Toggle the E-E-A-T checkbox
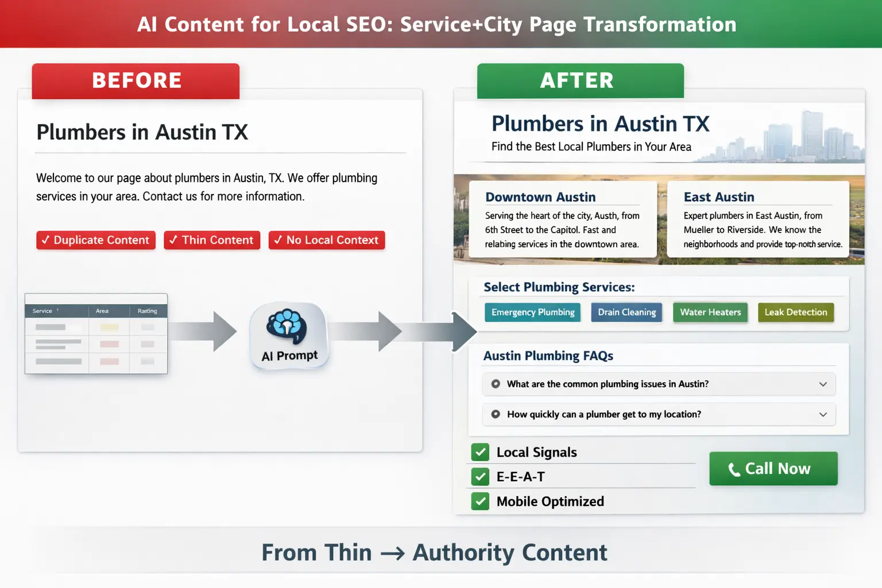The image size is (882, 588). (x=480, y=476)
